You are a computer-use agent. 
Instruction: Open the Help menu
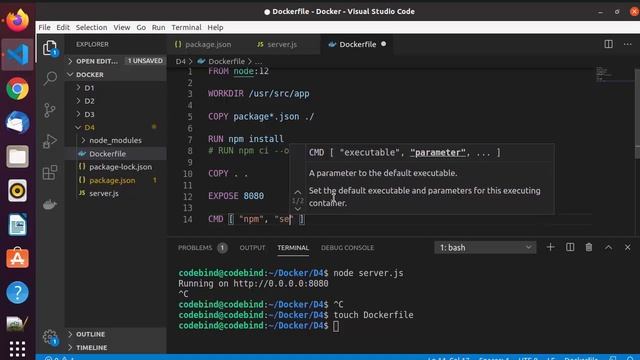[215, 27]
